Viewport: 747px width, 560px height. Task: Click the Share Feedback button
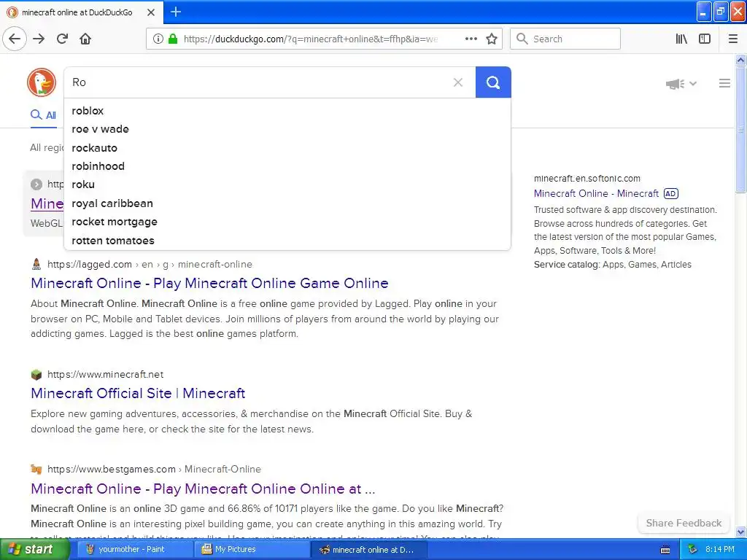684,524
